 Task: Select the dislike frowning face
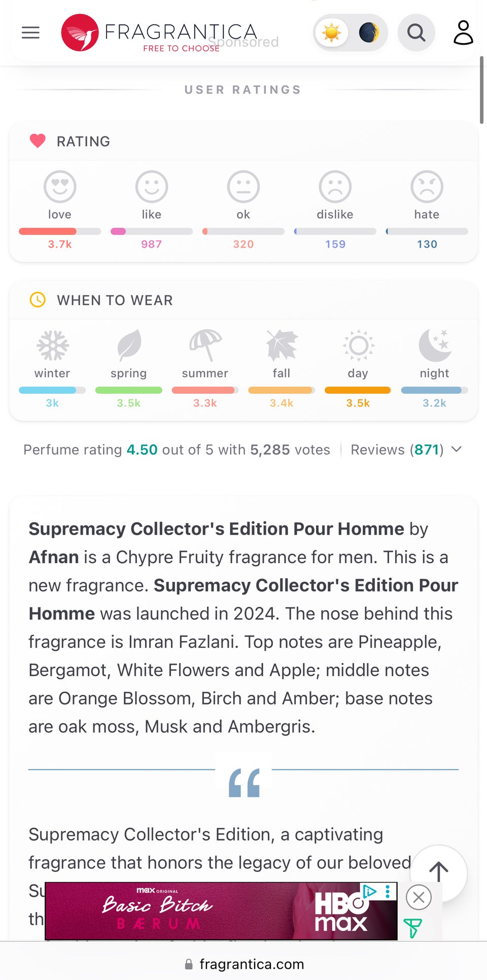(335, 187)
